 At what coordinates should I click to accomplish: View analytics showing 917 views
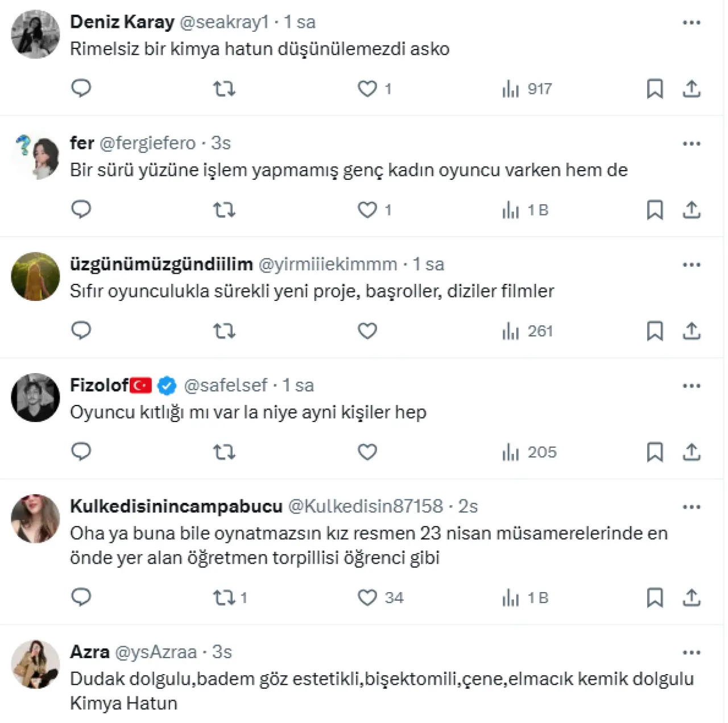(527, 89)
